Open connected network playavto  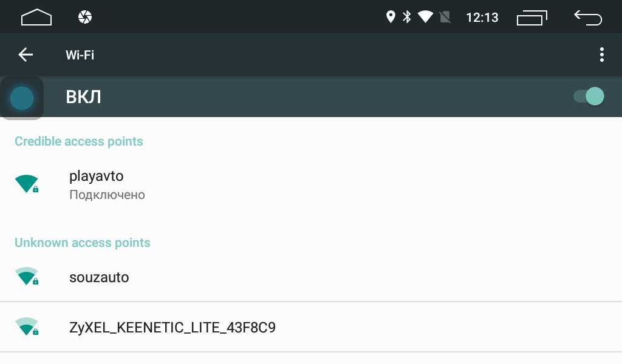click(x=311, y=184)
